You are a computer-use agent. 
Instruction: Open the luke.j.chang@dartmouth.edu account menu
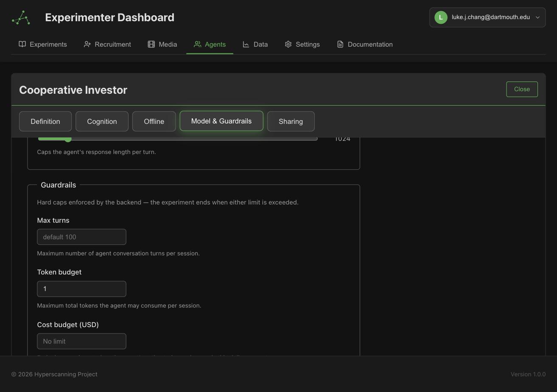point(487,17)
